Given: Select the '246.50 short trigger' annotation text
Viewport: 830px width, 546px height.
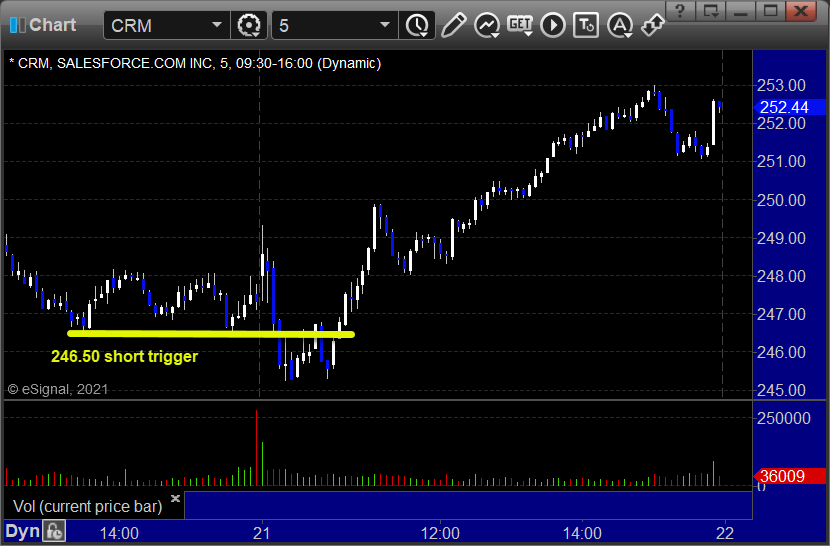Looking at the screenshot, I should pyautogui.click(x=124, y=356).
